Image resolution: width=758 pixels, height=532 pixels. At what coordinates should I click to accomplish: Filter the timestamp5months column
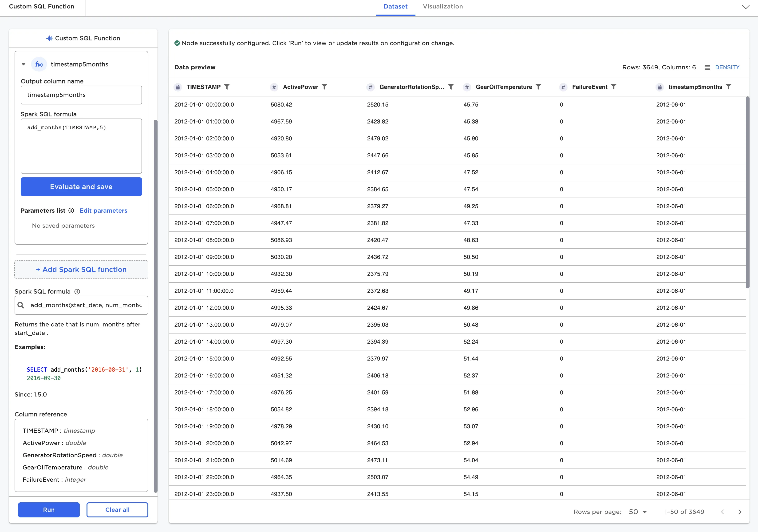(x=728, y=87)
